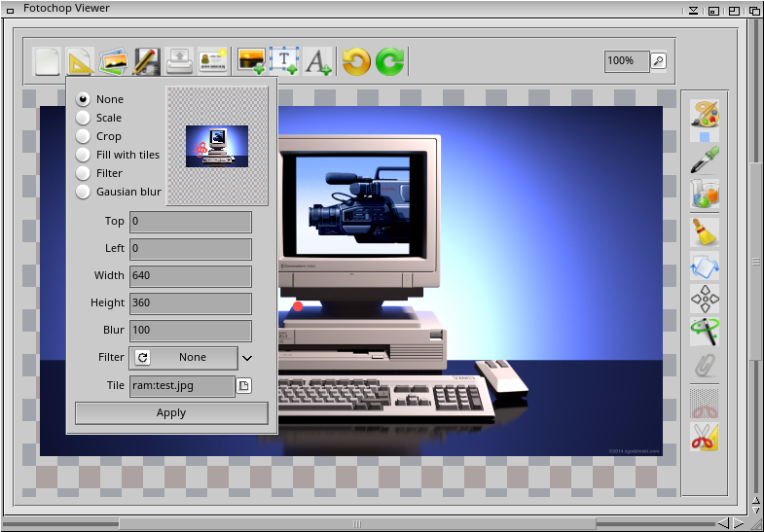Viewport: 764px width, 532px height.
Task: Click the yellow undo arrow
Action: [x=356, y=62]
